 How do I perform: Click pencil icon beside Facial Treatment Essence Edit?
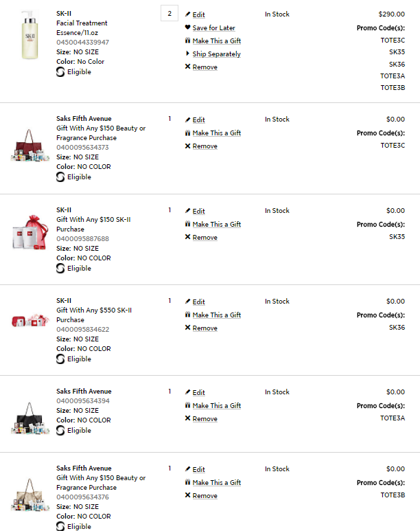pyautogui.click(x=188, y=14)
